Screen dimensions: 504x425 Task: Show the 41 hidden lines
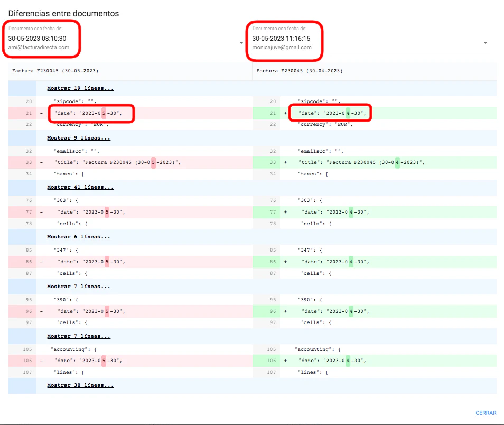point(80,187)
